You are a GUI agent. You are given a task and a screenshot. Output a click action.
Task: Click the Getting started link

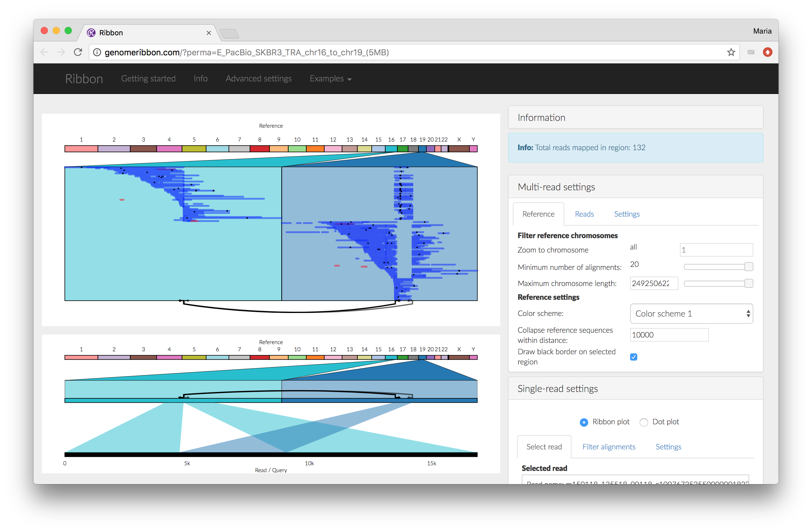point(148,78)
